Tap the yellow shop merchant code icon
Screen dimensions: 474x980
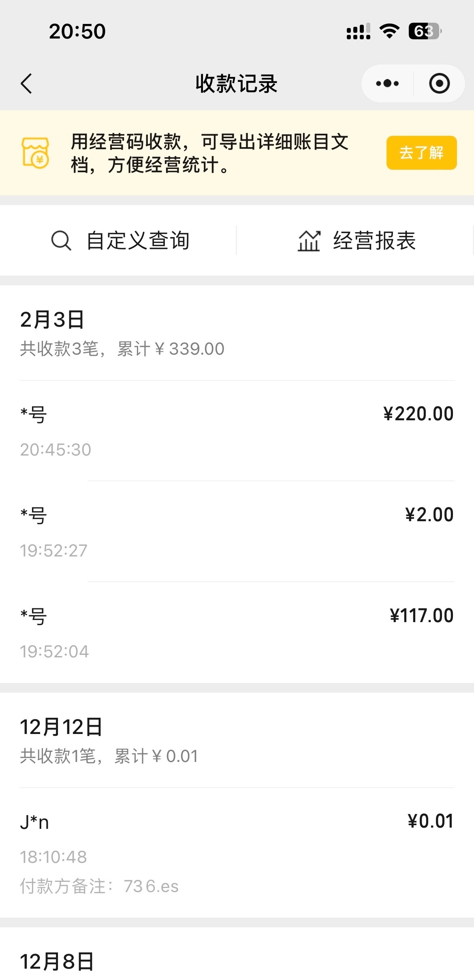36,153
